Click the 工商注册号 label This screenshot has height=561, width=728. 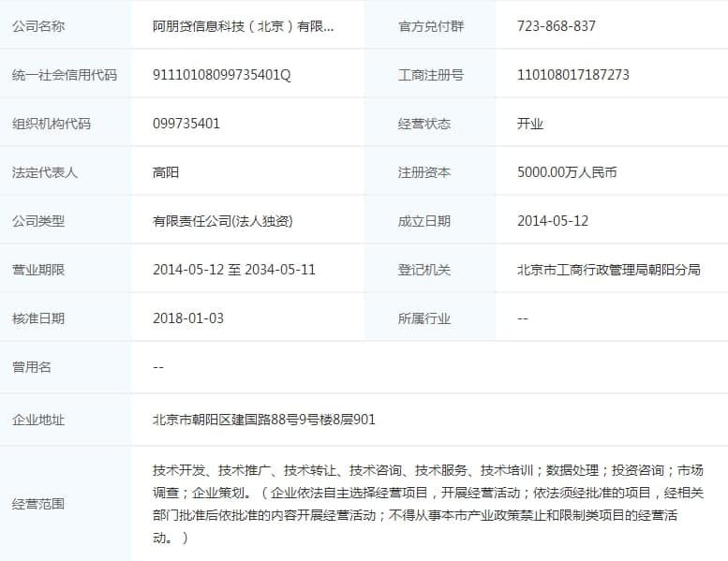[x=431, y=75]
